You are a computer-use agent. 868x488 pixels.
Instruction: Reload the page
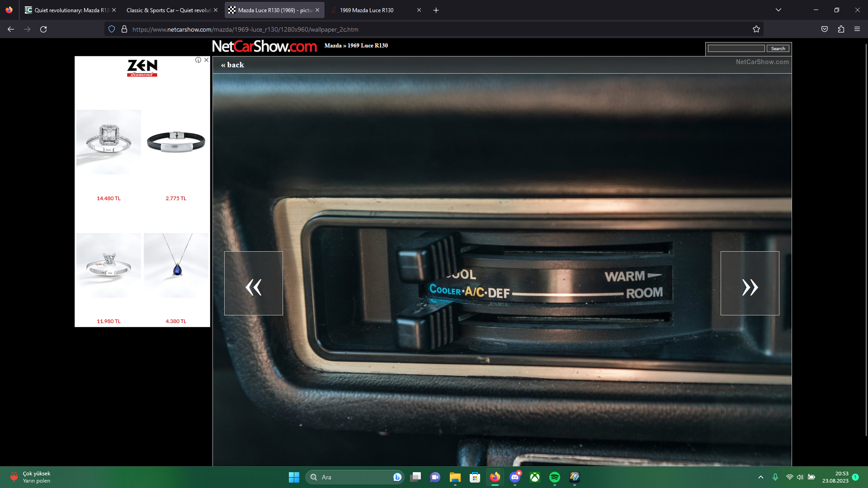(x=43, y=29)
